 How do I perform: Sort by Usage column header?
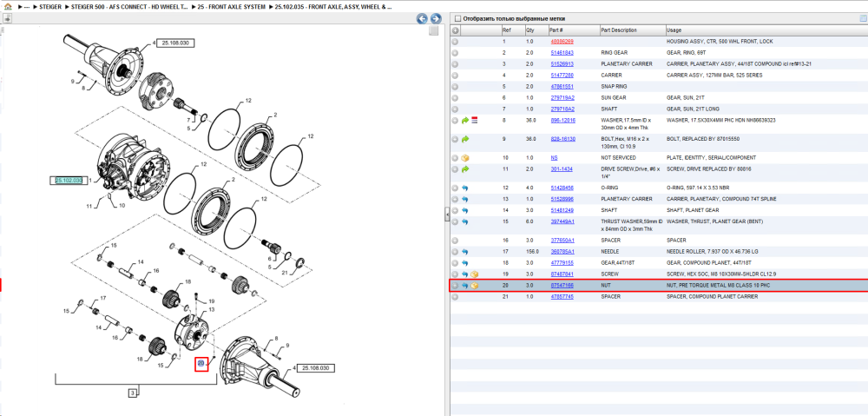point(766,30)
